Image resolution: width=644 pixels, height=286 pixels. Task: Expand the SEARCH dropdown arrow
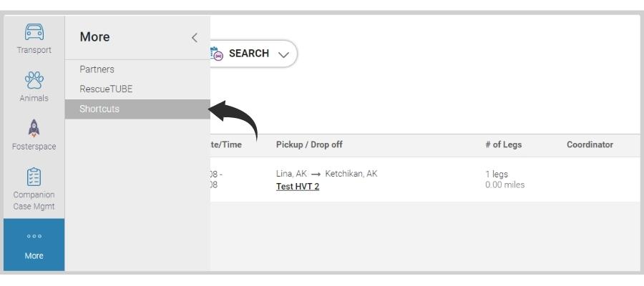[x=283, y=54]
